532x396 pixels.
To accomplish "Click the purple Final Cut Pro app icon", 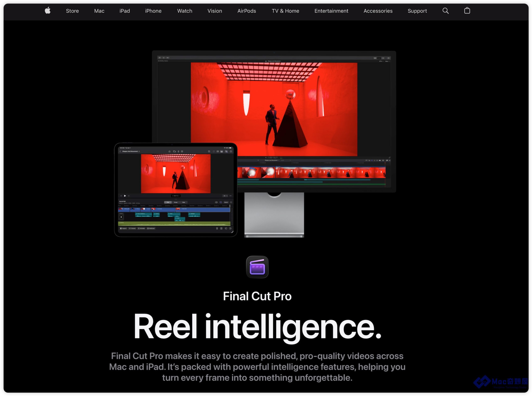I will [x=257, y=267].
